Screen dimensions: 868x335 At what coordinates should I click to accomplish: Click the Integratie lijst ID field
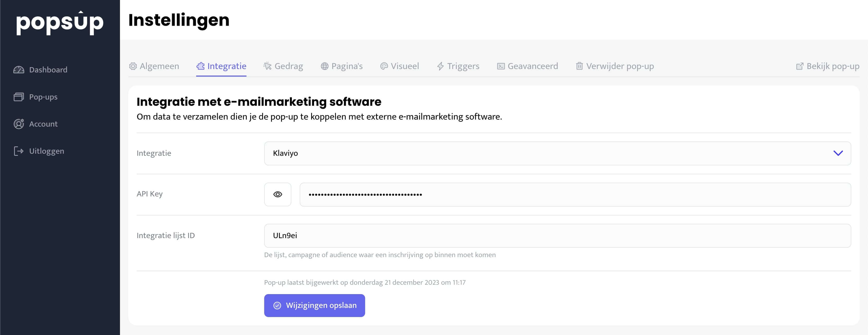pos(557,235)
